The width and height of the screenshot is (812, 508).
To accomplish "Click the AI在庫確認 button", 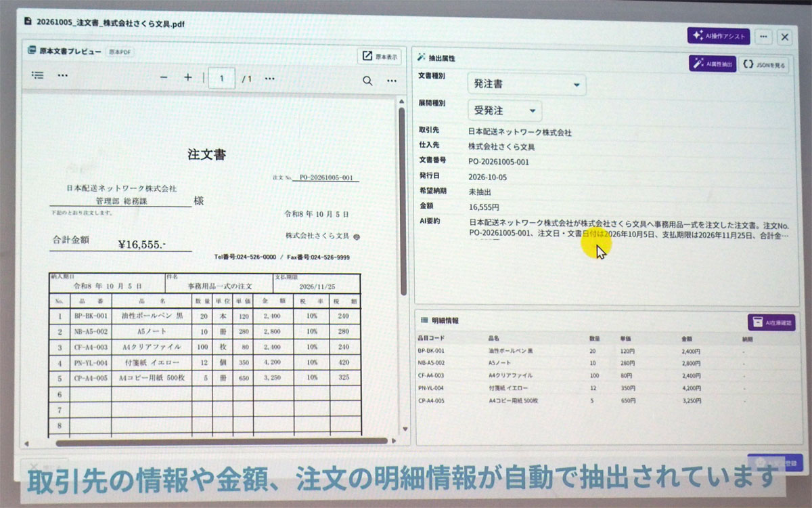I will coord(771,323).
